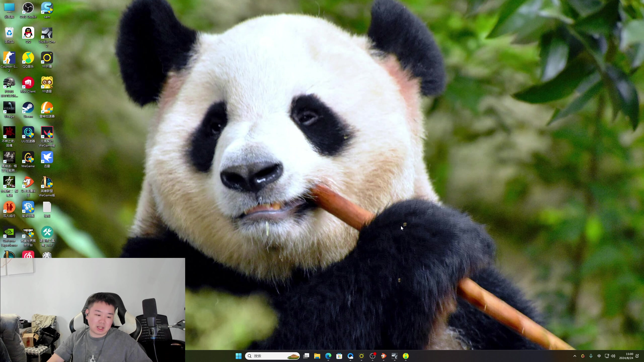
Task: Launch the 英雄联盟 WeGame版 desktop shortcut
Action: pos(47,187)
